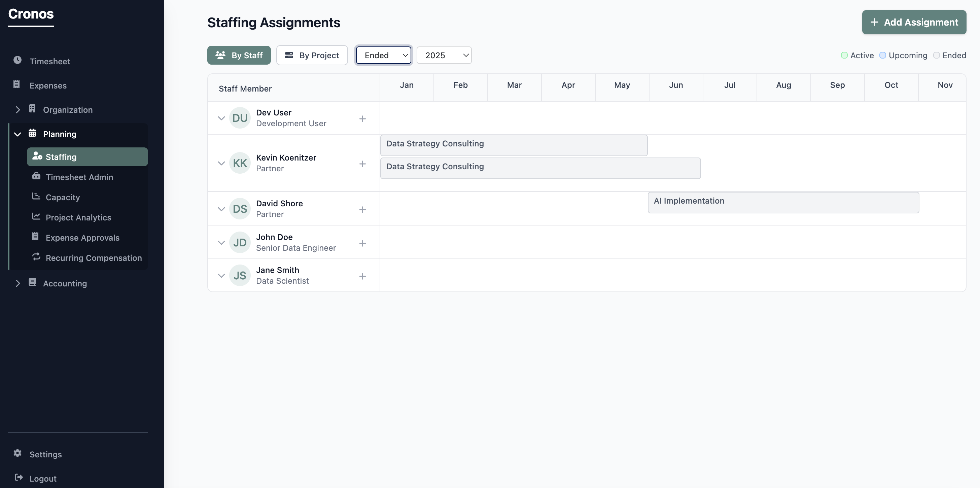
Task: Select the Expenses icon in the sidebar
Action: (17, 84)
